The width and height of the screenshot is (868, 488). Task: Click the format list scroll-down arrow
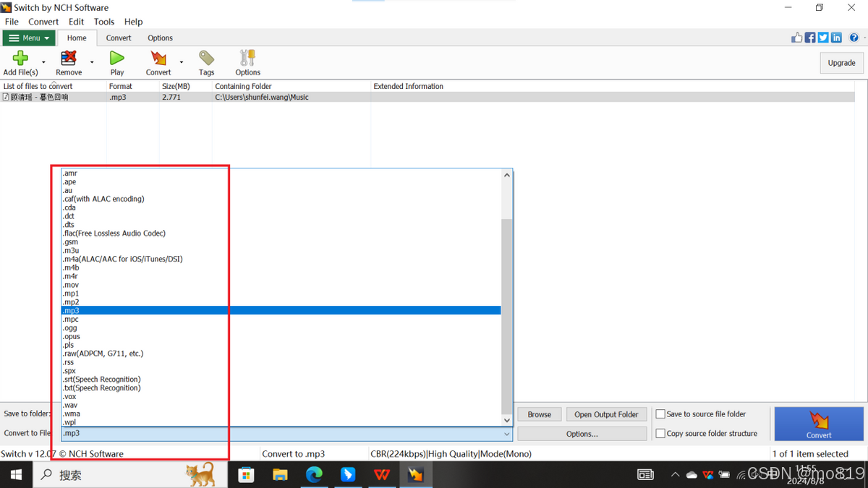(x=507, y=420)
